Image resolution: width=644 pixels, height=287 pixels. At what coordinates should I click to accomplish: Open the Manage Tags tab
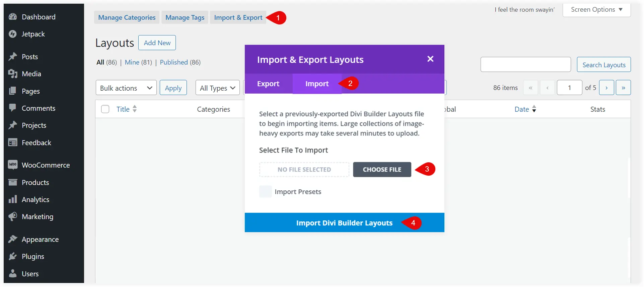pyautogui.click(x=185, y=17)
